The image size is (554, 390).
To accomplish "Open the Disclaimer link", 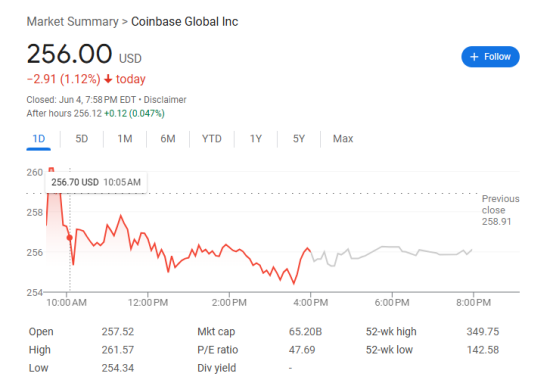I will pos(165,100).
